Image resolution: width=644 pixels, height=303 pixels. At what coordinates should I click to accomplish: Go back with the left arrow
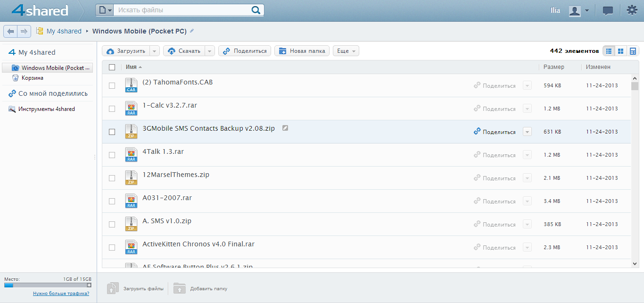click(x=10, y=31)
